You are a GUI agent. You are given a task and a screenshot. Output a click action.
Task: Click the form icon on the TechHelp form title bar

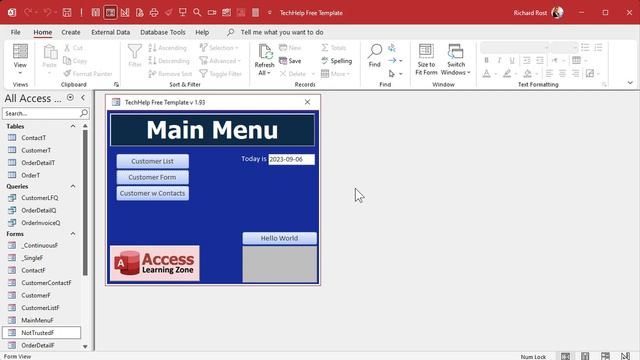[116, 102]
